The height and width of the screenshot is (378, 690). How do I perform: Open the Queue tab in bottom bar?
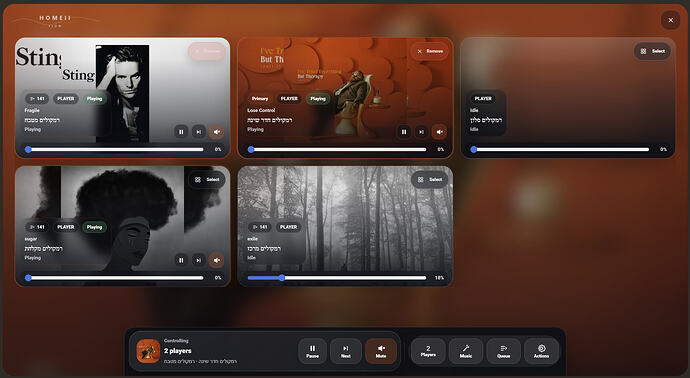tap(504, 351)
